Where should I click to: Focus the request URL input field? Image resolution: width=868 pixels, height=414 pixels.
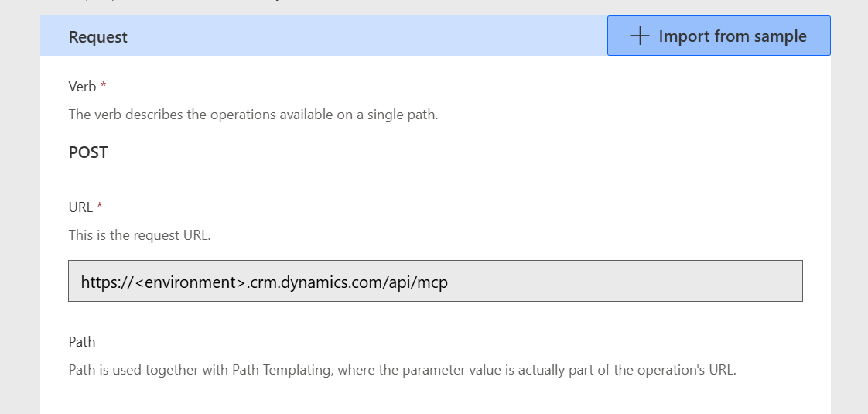point(435,282)
